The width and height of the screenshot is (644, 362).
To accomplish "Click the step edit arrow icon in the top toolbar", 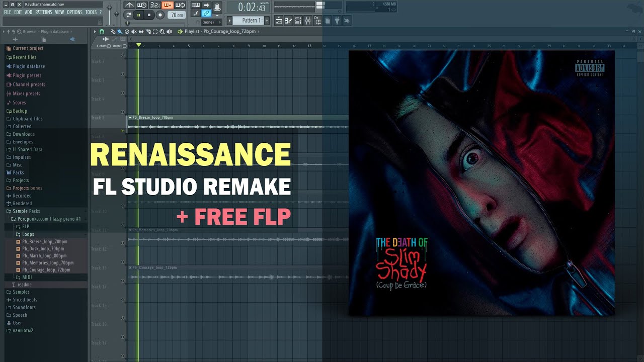I will tap(206, 5).
